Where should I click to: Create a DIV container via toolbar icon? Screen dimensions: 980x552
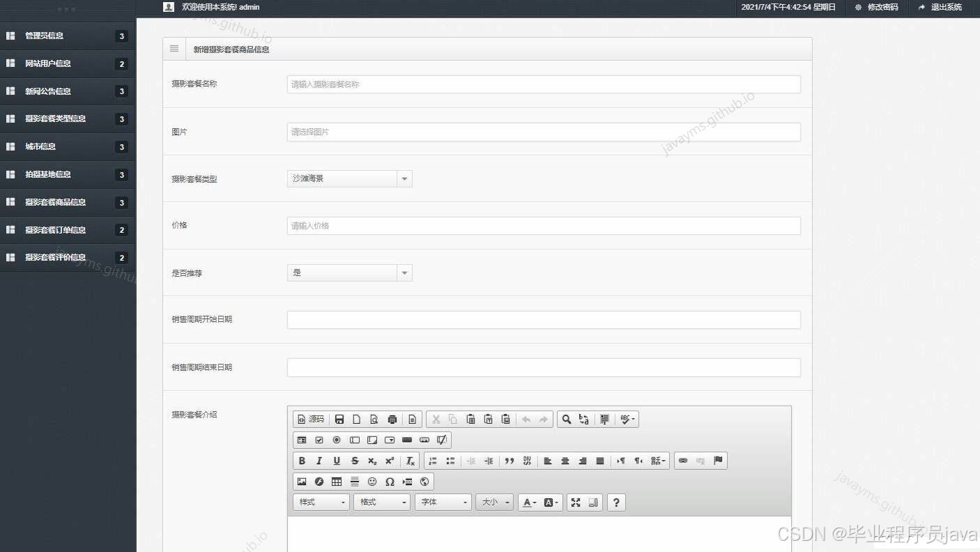[527, 461]
